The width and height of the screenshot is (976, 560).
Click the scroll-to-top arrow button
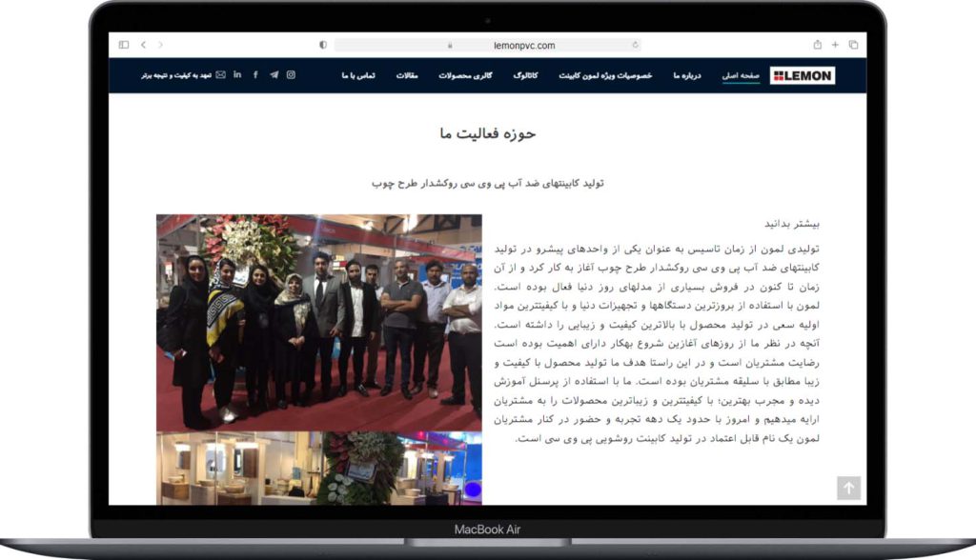coord(848,489)
